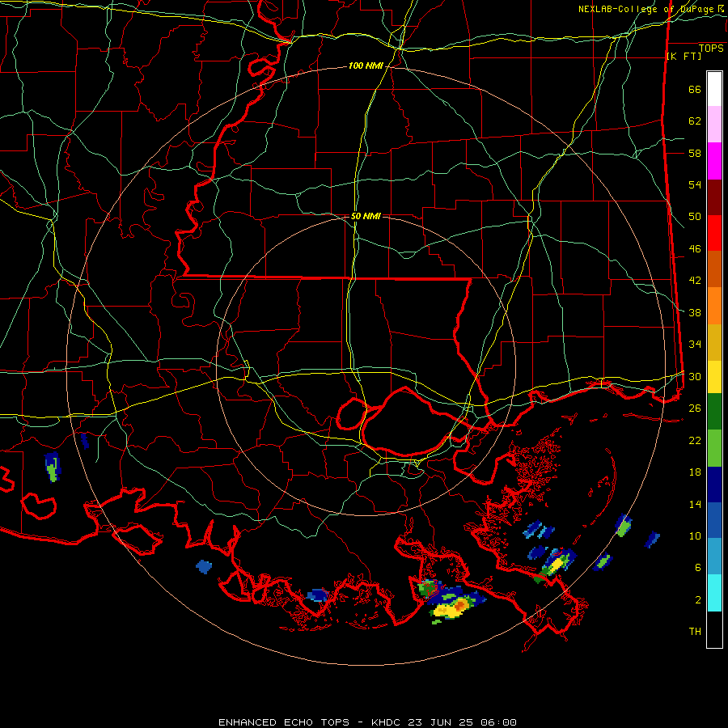
Task: Select the bright red legend swatch
Action: 714,233
